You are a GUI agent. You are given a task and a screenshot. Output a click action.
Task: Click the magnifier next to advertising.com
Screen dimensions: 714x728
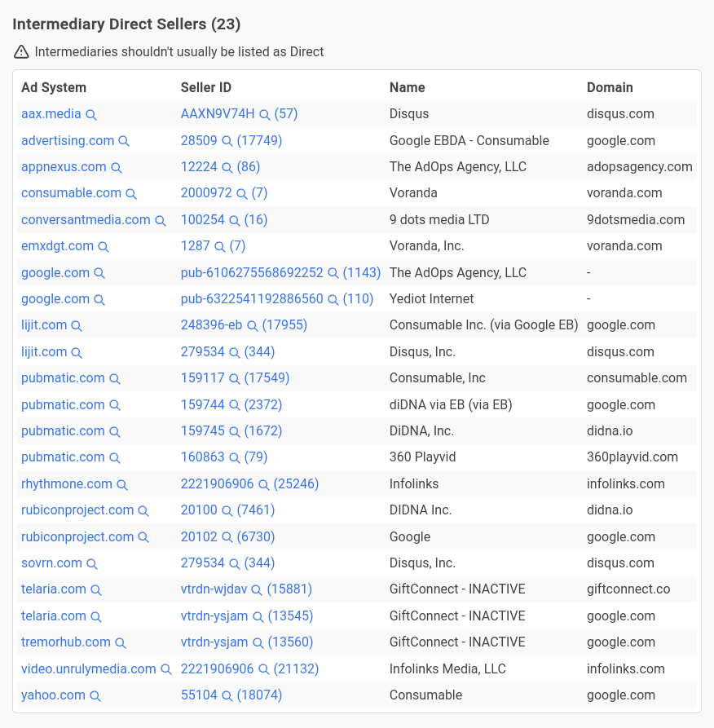pos(124,141)
